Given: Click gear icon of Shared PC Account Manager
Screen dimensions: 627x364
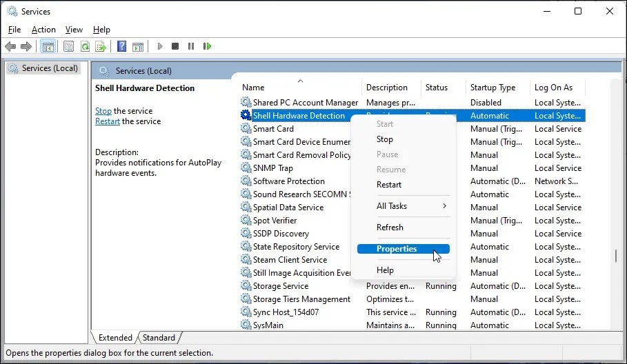Looking at the screenshot, I should pyautogui.click(x=246, y=102).
